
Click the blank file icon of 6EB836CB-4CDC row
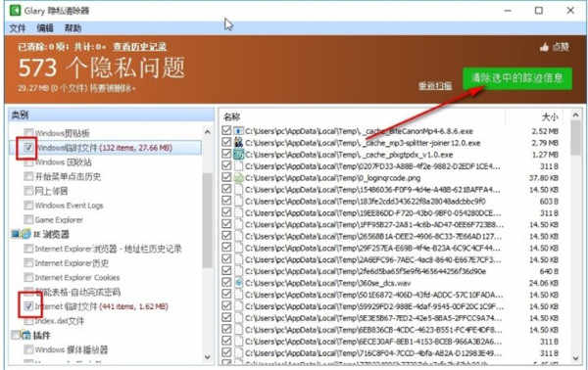click(238, 330)
